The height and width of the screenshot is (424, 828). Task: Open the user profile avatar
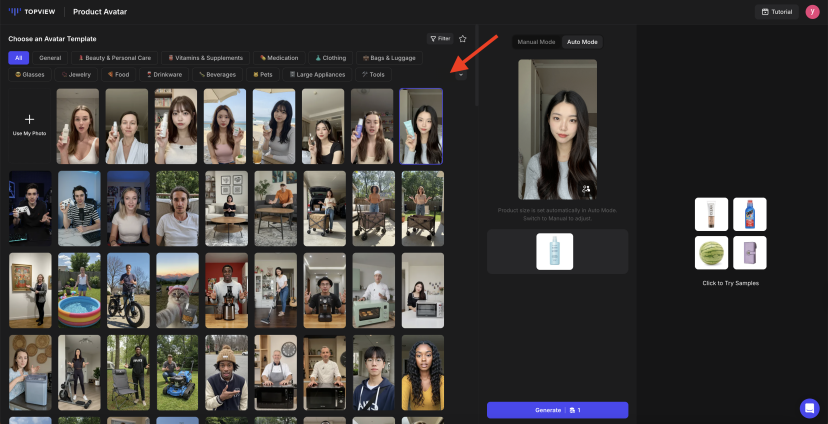click(x=812, y=12)
